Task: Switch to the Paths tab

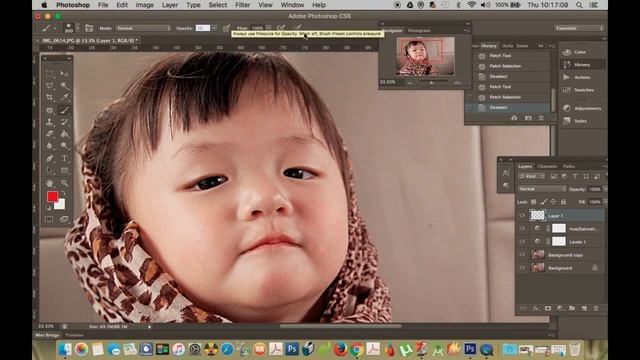Action: pyautogui.click(x=569, y=166)
